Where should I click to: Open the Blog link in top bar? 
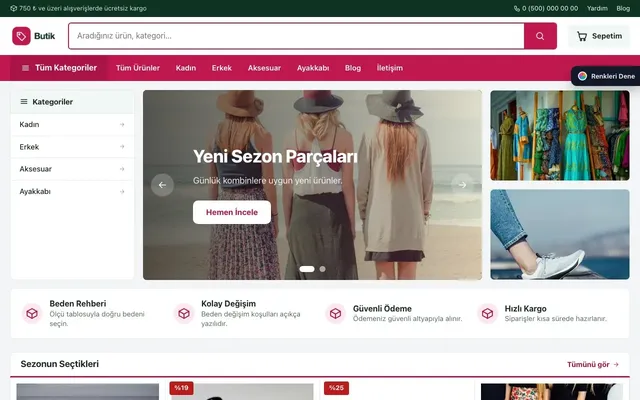coord(623,8)
